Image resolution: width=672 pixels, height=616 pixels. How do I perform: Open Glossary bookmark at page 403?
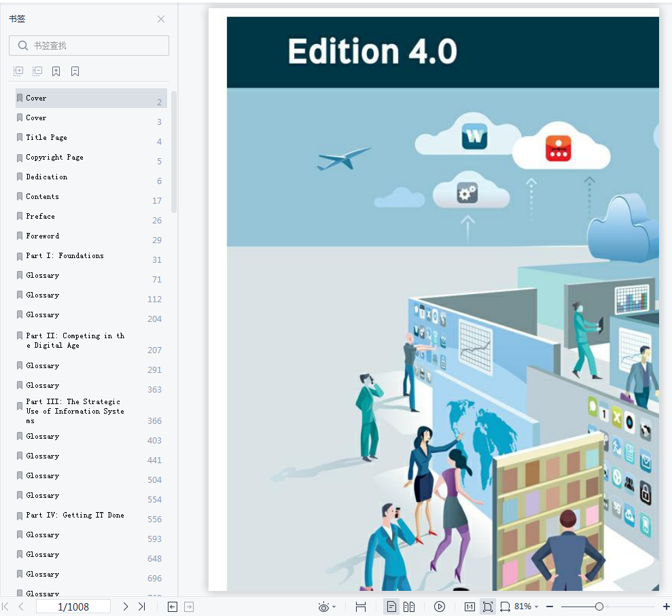point(91,437)
